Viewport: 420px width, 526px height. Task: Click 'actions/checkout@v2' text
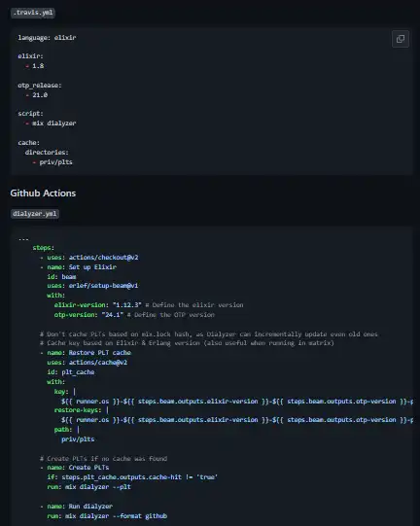coord(103,258)
